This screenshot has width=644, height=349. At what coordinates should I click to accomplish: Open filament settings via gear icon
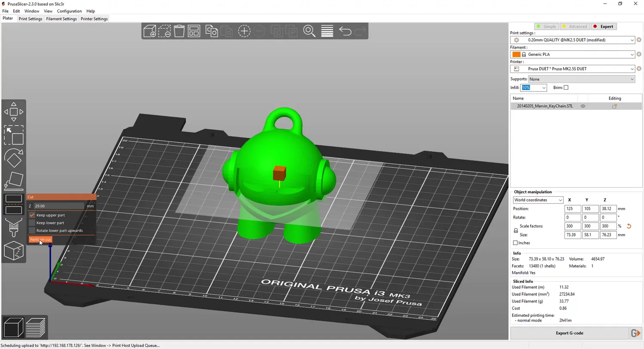point(639,55)
